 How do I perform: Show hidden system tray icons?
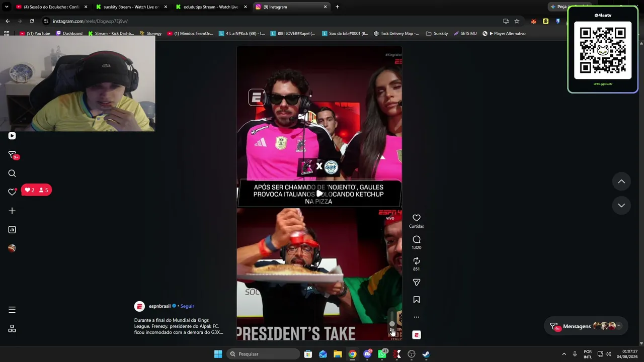(x=564, y=354)
